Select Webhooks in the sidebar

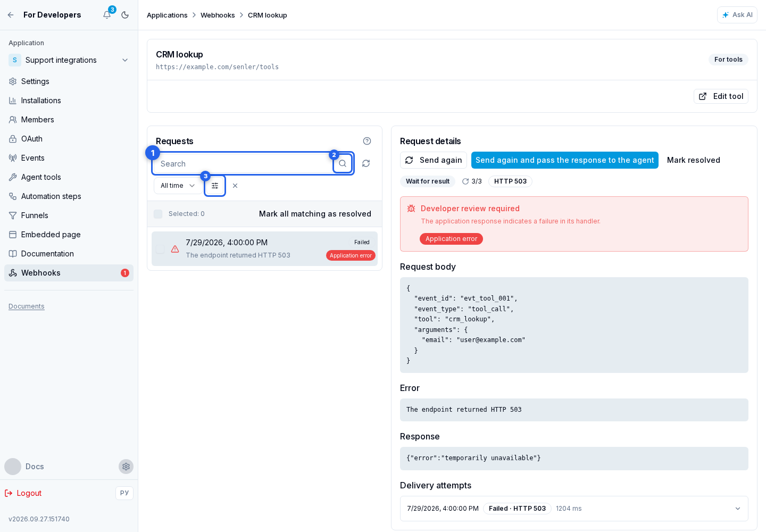click(x=69, y=273)
